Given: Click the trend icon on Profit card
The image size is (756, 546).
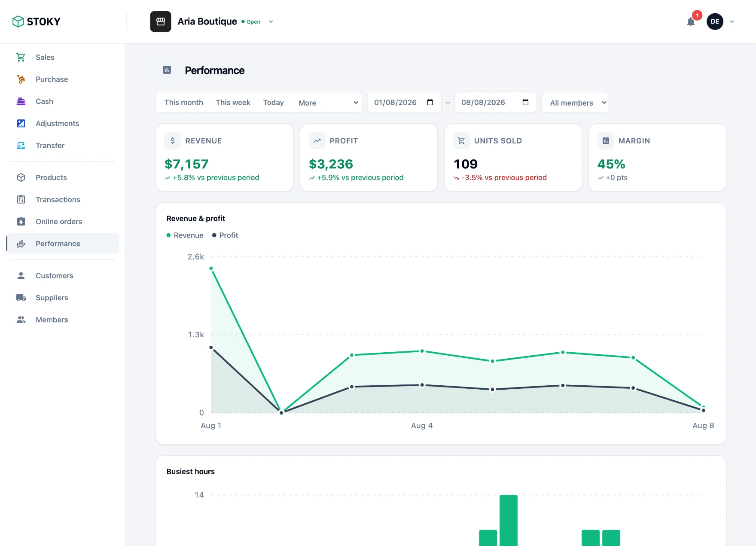Looking at the screenshot, I should (x=317, y=140).
